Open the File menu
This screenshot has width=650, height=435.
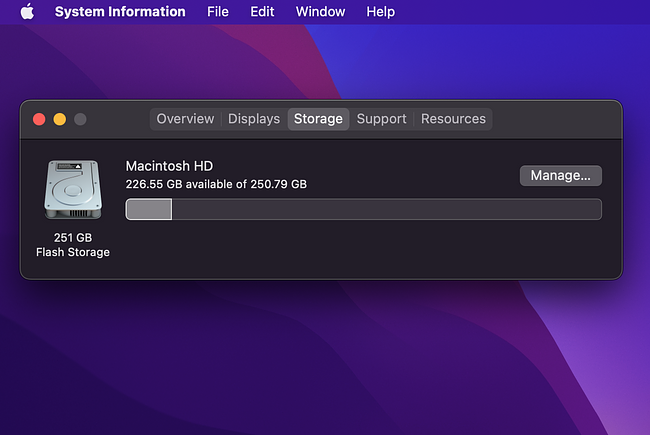point(217,12)
